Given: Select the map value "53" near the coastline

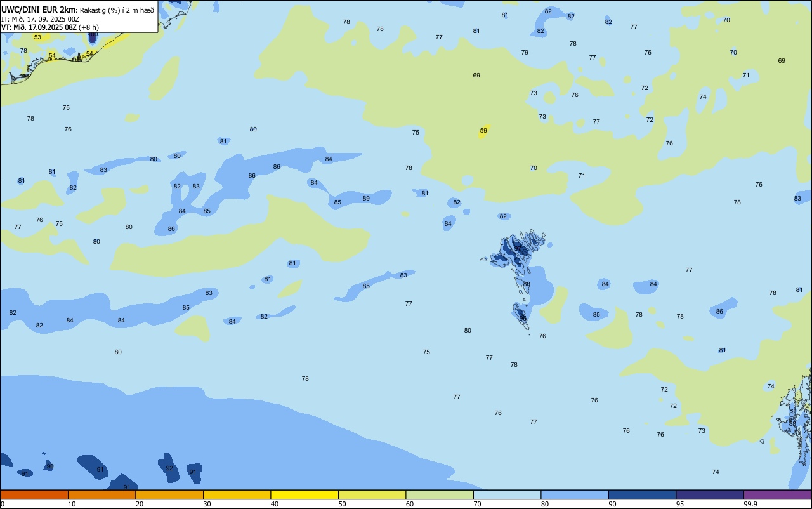Looking at the screenshot, I should click(37, 37).
